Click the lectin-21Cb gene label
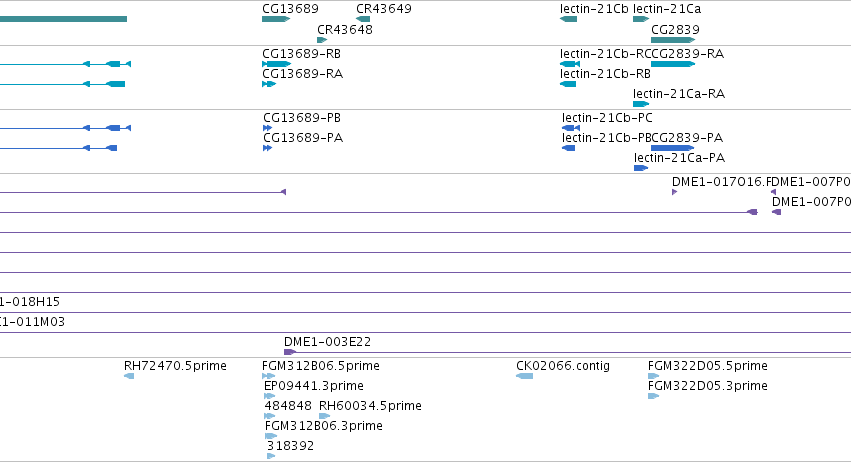Image resolution: width=851 pixels, height=462 pixels. [x=594, y=9]
